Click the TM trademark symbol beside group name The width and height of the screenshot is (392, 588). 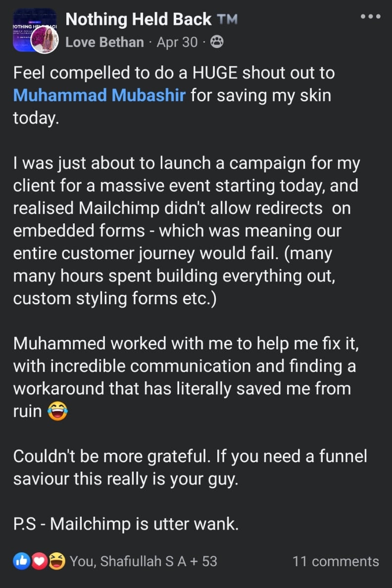(227, 20)
